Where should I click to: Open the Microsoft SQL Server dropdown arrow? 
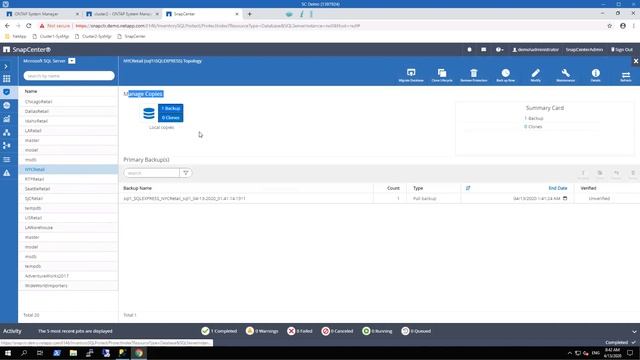coord(72,61)
